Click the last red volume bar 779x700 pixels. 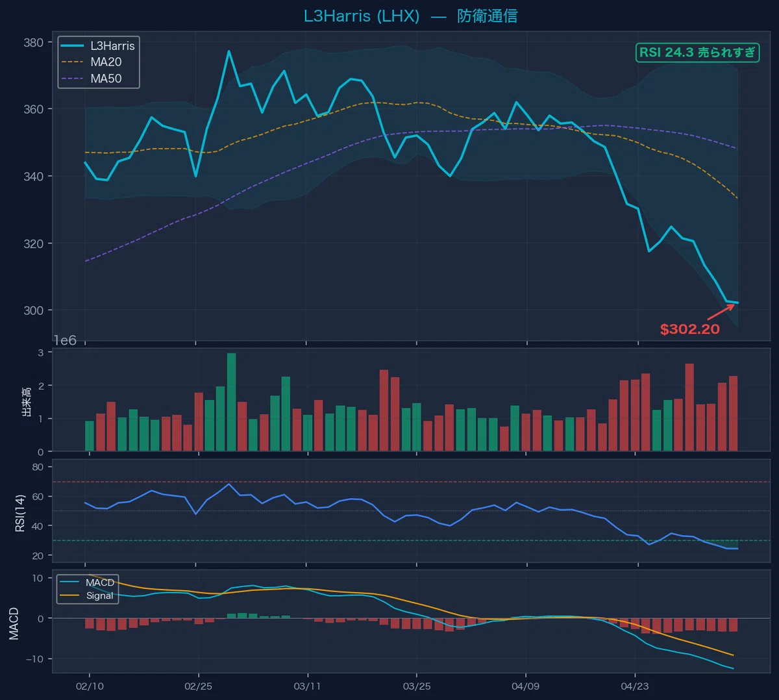coord(733,414)
